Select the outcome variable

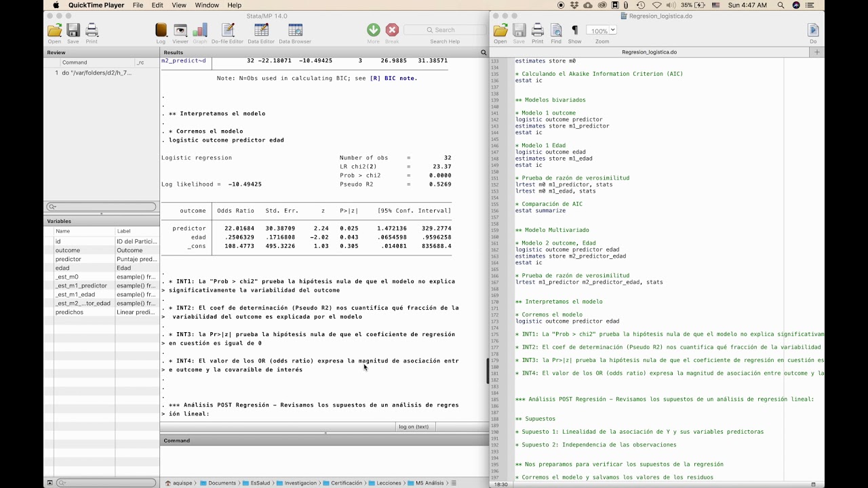coord(102,250)
